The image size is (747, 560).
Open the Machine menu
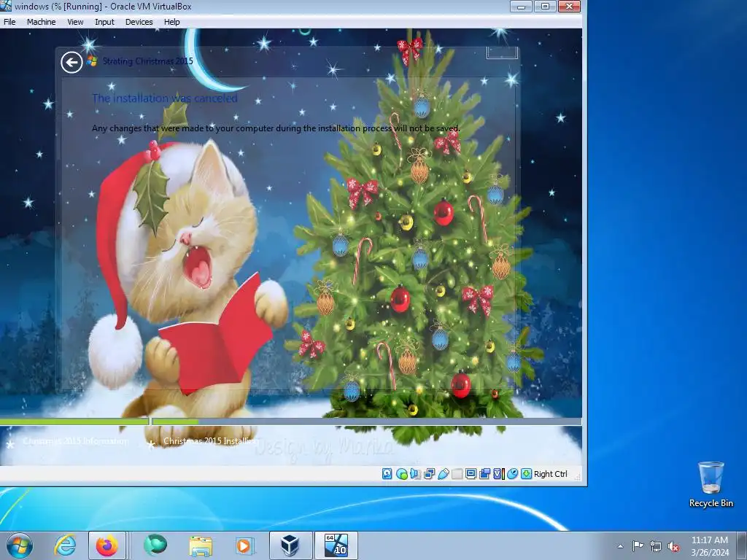[41, 22]
